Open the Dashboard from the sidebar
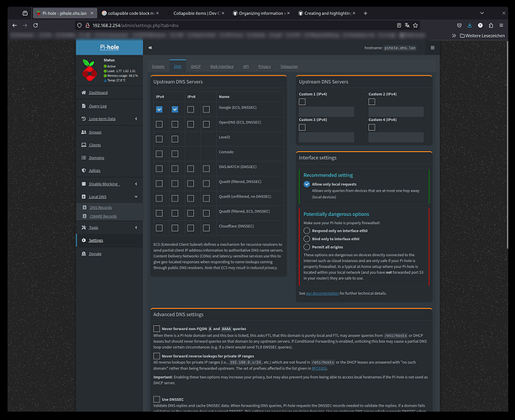 click(98, 92)
